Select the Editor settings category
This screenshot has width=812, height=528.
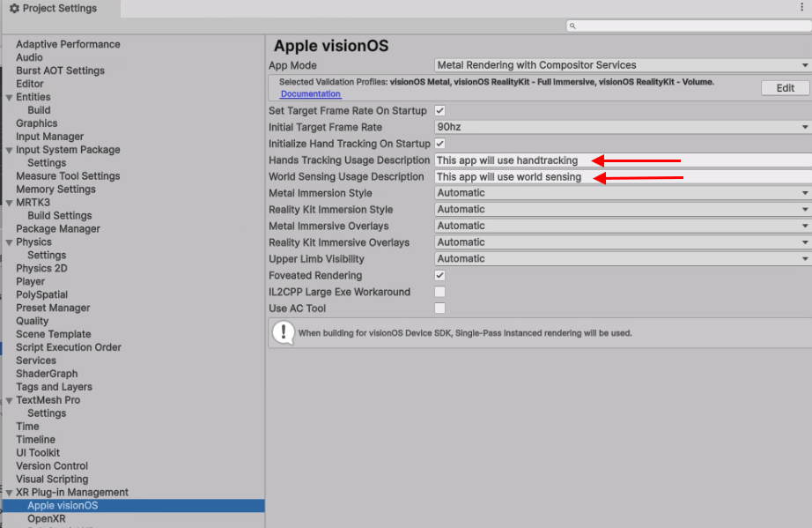30,84
